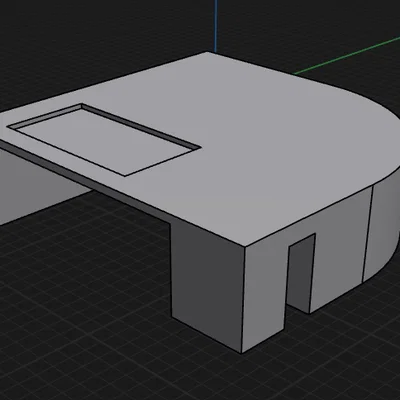The height and width of the screenshot is (400, 400).
Task: Select the light front face of front leg
Action: [x=263, y=293]
